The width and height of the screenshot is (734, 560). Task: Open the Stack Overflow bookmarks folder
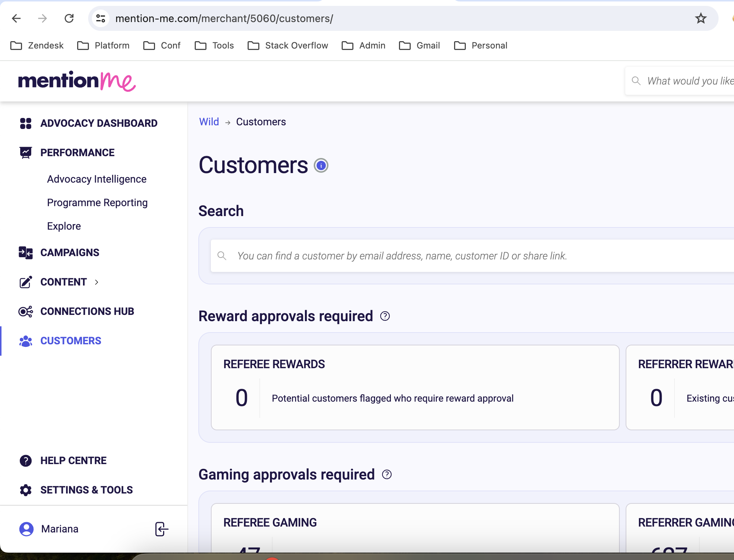(x=288, y=46)
